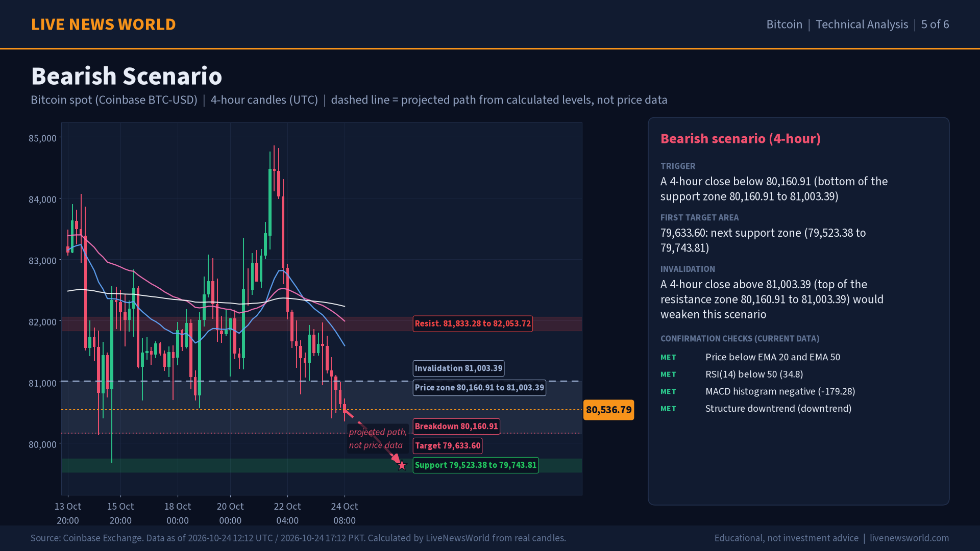Click the '20 Oct 00:00' x-axis label
The height and width of the screenshot is (551, 980).
tap(230, 513)
